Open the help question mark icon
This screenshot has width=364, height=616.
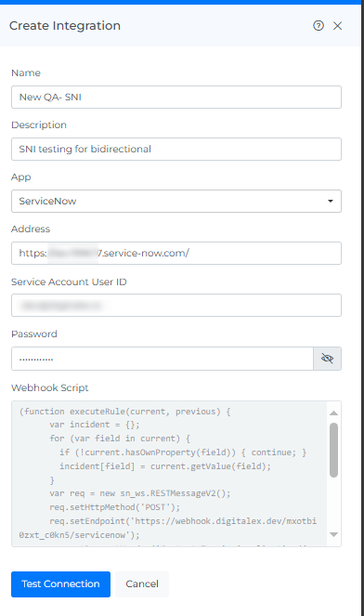318,26
